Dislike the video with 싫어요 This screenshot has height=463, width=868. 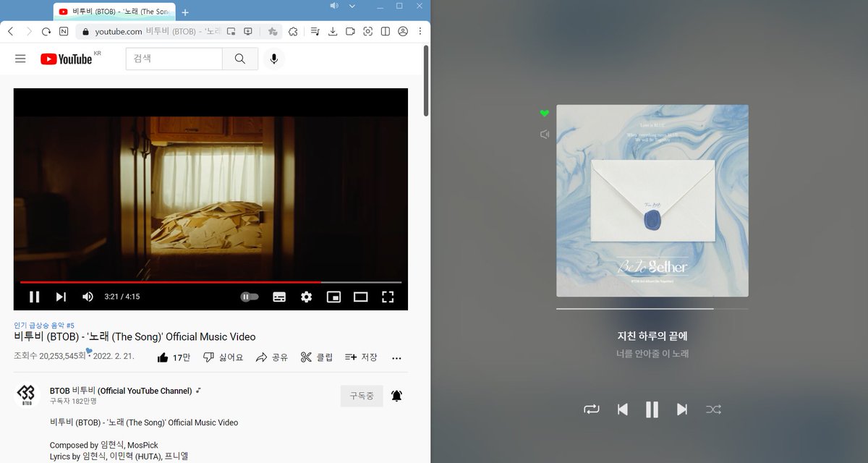point(223,357)
